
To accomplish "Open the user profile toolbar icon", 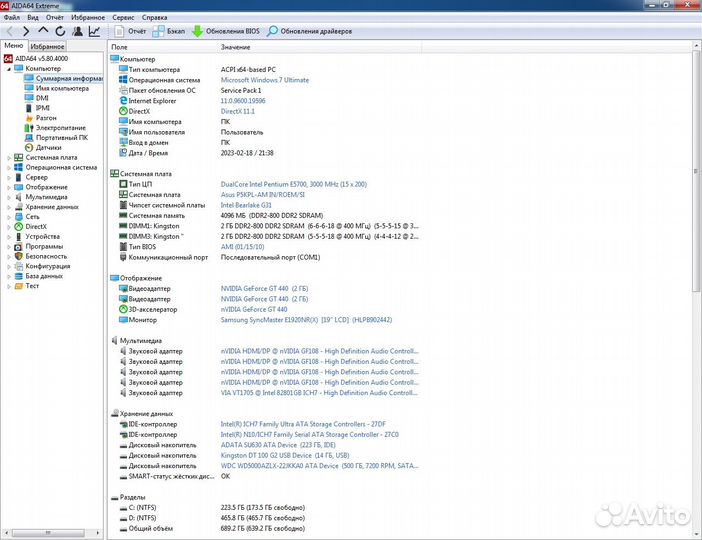I will tap(77, 31).
